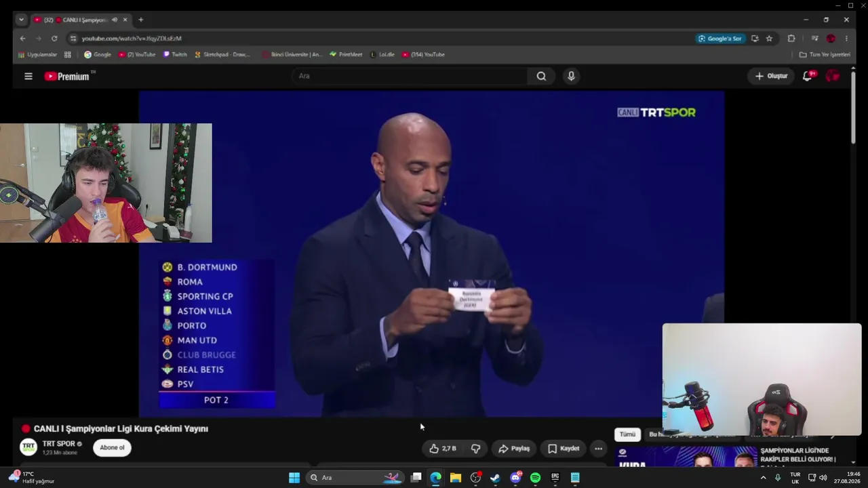Open Twitch bookmark
868x488 pixels.
(x=175, y=55)
